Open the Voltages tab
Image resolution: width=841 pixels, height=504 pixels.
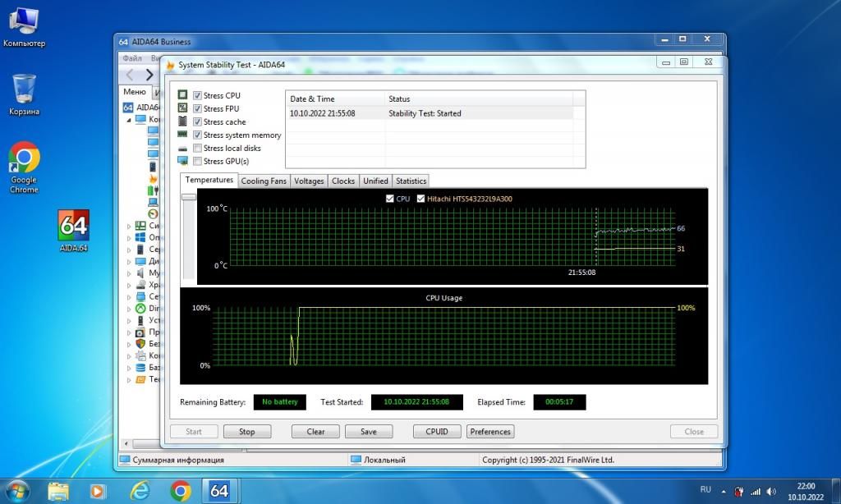click(309, 181)
